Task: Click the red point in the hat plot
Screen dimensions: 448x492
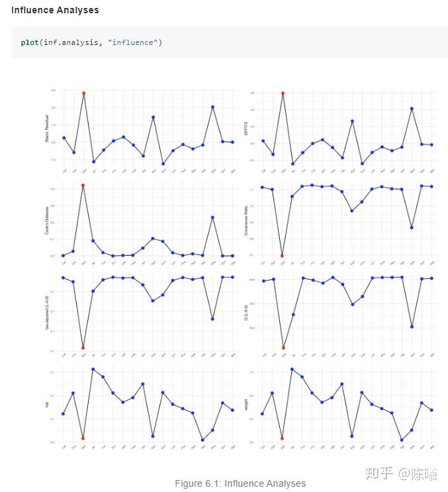Action: pos(83,438)
